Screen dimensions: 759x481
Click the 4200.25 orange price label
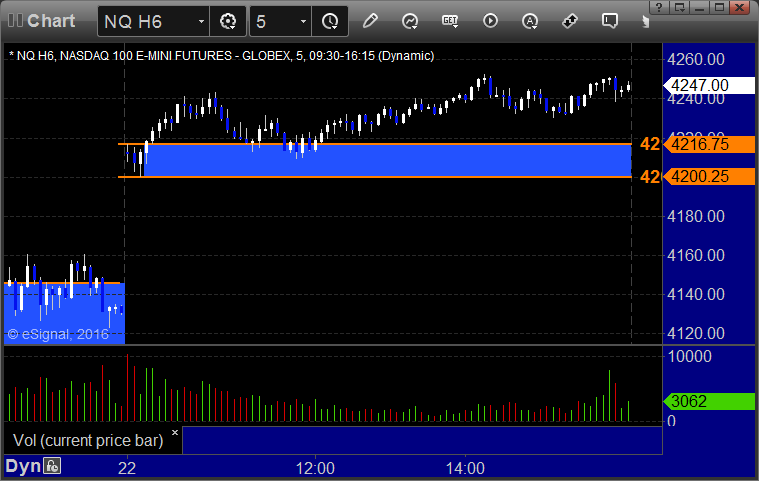709,177
